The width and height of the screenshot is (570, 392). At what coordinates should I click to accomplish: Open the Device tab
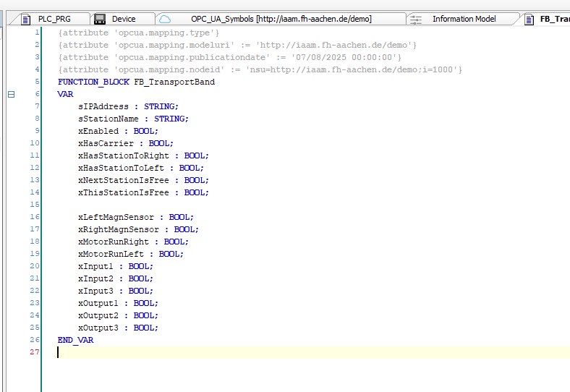coord(124,20)
